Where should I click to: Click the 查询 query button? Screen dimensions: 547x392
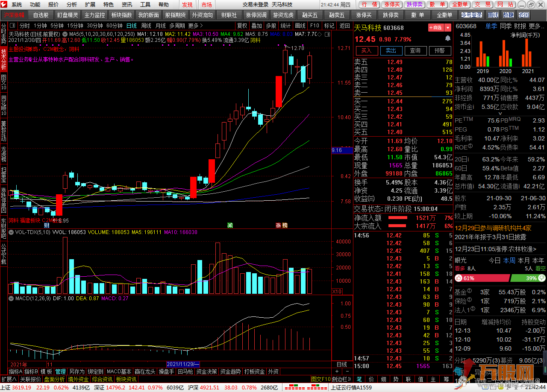point(415,50)
